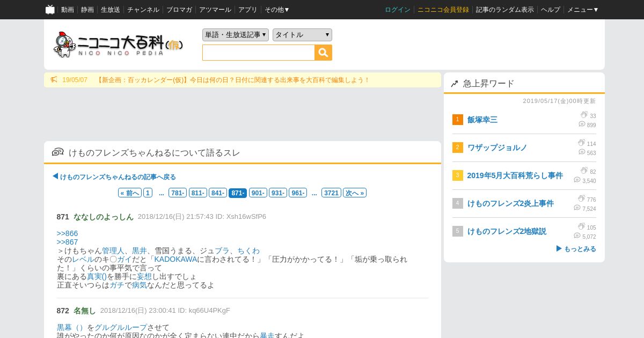Jump to page 1

coord(148,193)
